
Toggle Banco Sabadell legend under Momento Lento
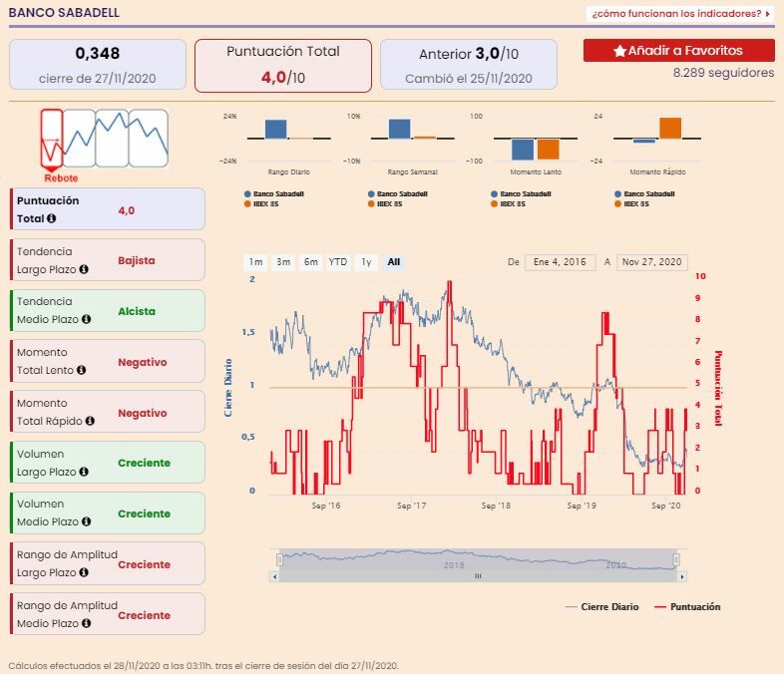521,193
